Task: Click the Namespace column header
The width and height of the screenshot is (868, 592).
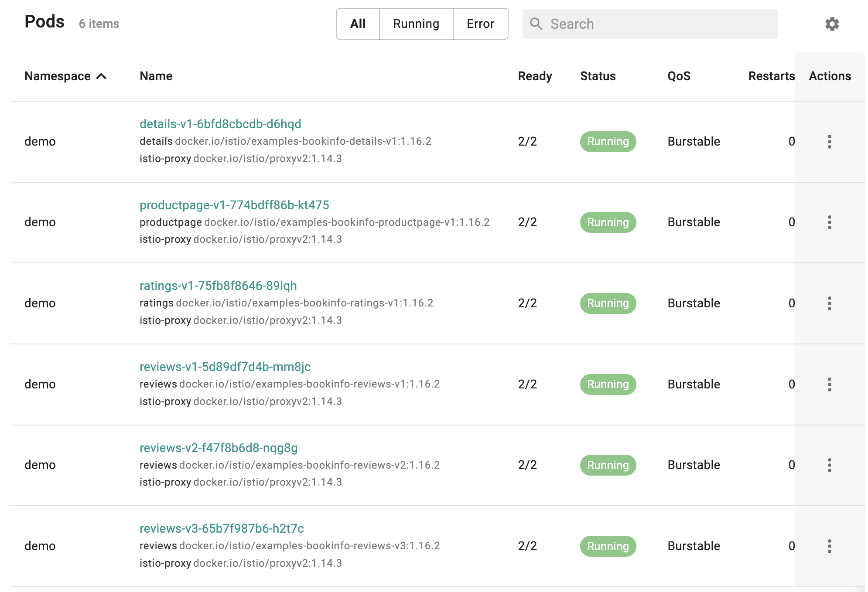Action: pos(58,76)
